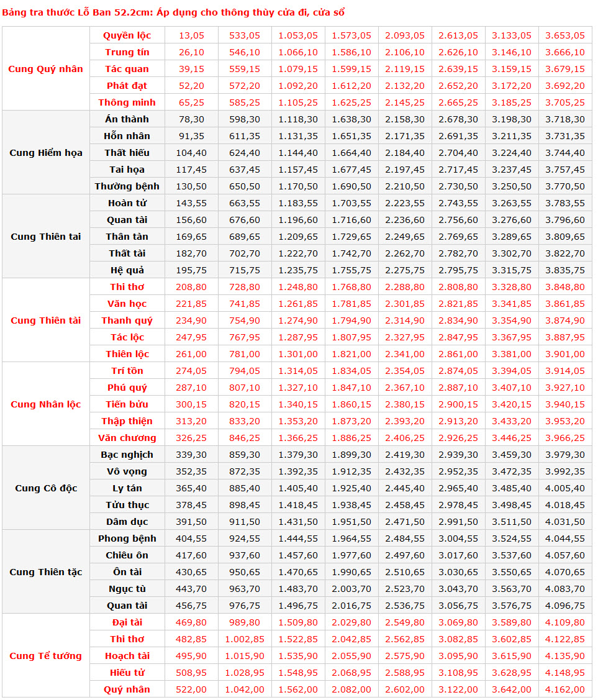Click the Cung Cô độc group cell
The width and height of the screenshot is (598, 700).
pyautogui.click(x=45, y=488)
